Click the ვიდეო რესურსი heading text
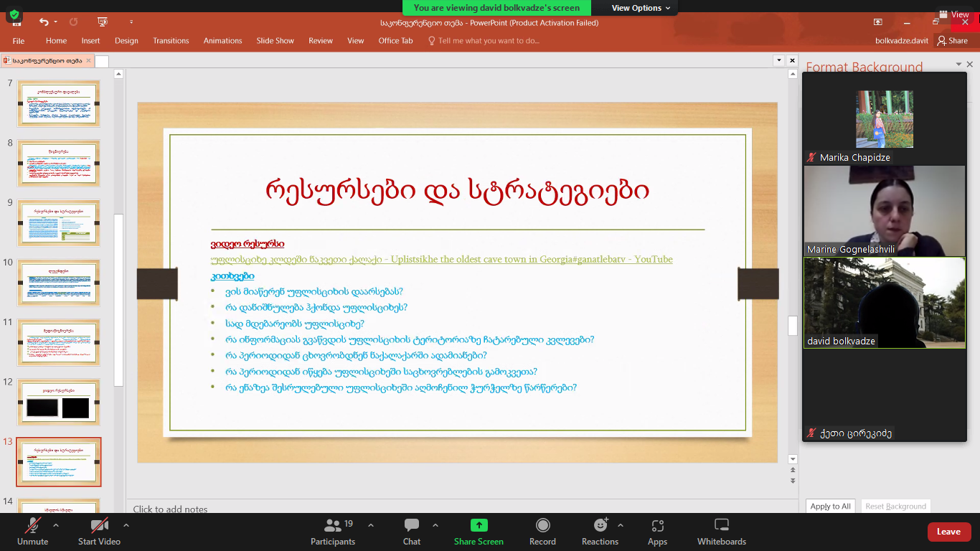This screenshot has height=551, width=980. (x=248, y=244)
